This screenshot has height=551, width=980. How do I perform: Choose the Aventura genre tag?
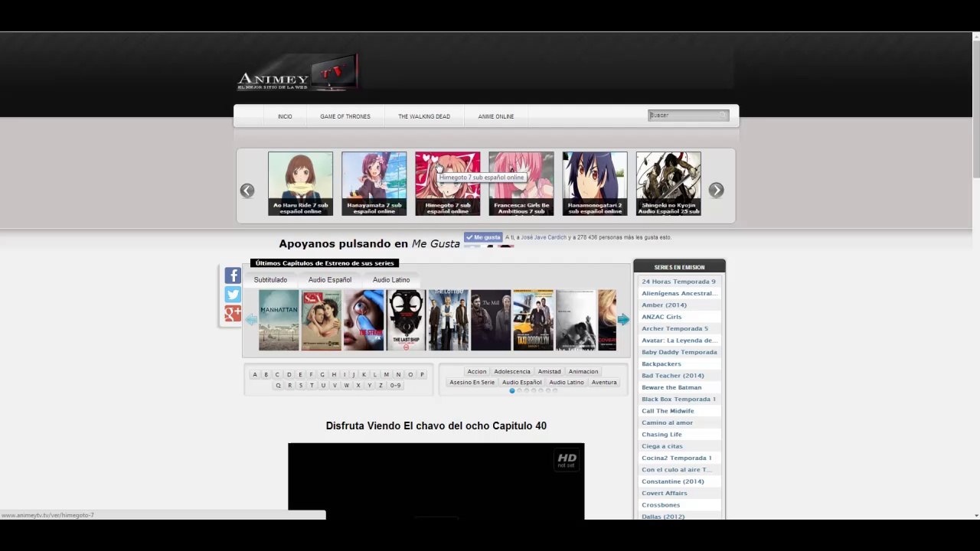click(x=604, y=383)
